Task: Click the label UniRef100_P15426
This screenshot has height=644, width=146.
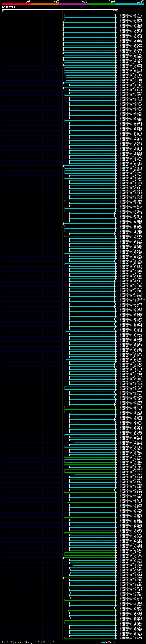Action: tap(131, 146)
